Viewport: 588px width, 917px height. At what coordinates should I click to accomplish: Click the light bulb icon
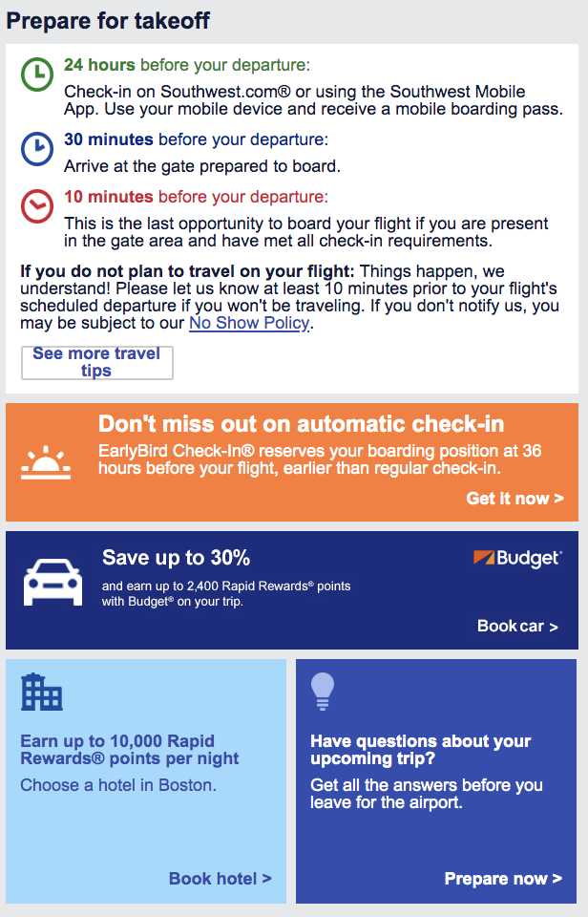point(324,692)
